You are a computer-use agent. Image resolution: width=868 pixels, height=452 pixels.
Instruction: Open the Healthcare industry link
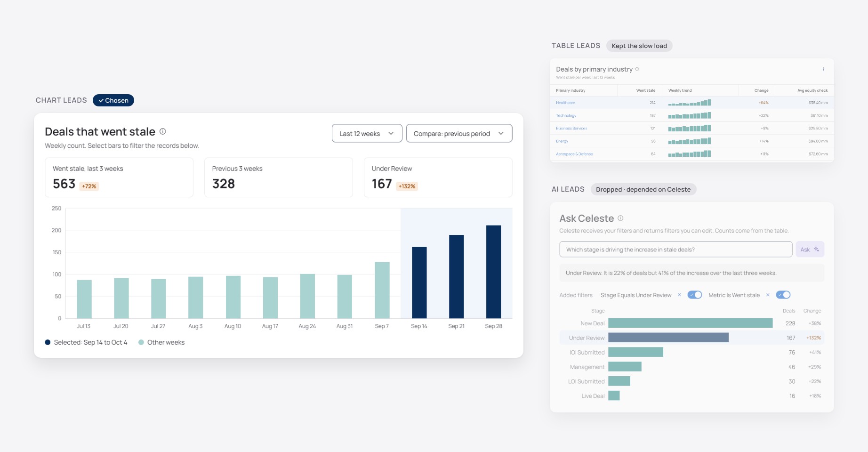(x=565, y=103)
